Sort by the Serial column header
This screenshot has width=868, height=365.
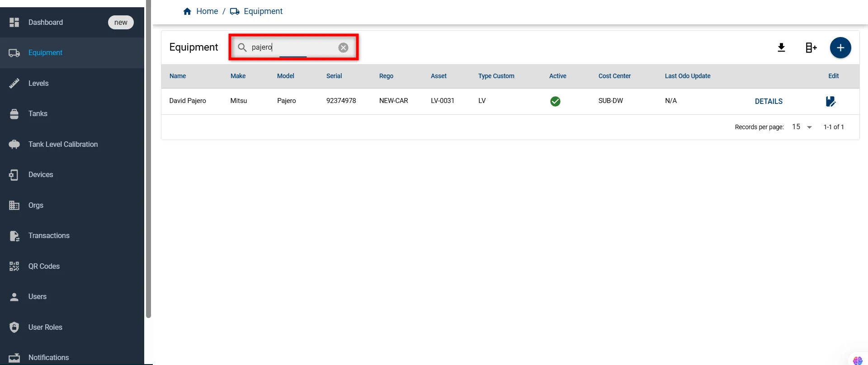click(334, 76)
